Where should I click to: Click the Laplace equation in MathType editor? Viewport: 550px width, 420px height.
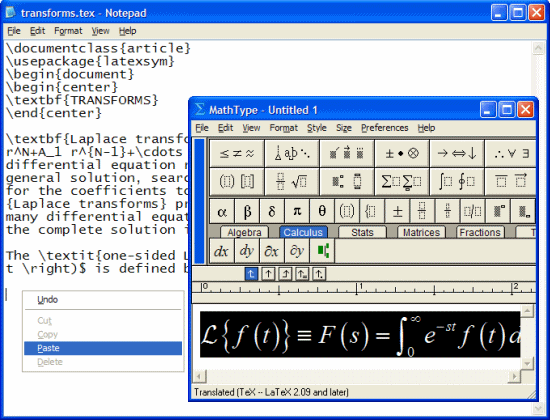point(360,335)
